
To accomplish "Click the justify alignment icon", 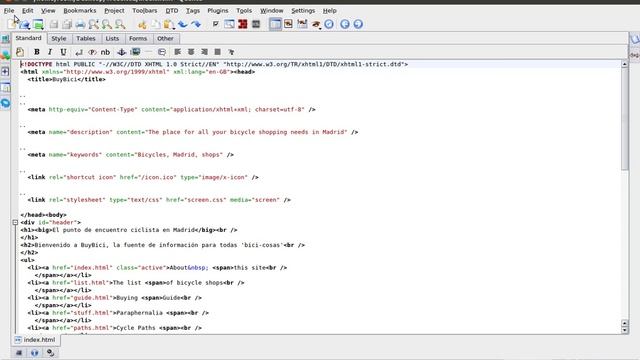I will (x=218, y=52).
